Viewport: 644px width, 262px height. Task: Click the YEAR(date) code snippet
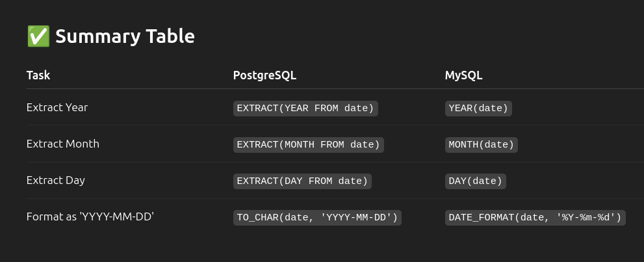point(478,109)
